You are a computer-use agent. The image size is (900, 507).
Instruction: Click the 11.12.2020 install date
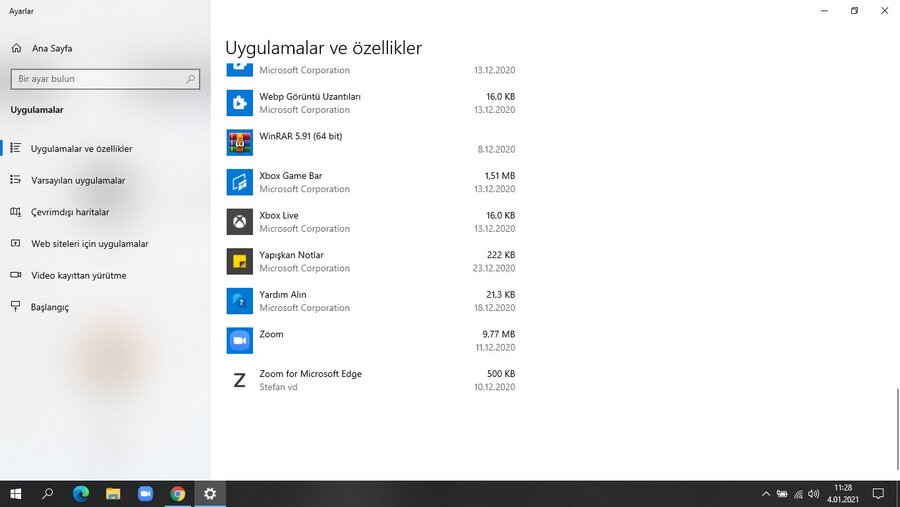[495, 347]
